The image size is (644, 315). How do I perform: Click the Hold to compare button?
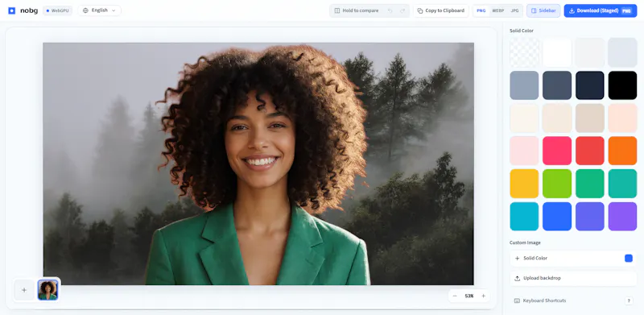click(x=356, y=10)
